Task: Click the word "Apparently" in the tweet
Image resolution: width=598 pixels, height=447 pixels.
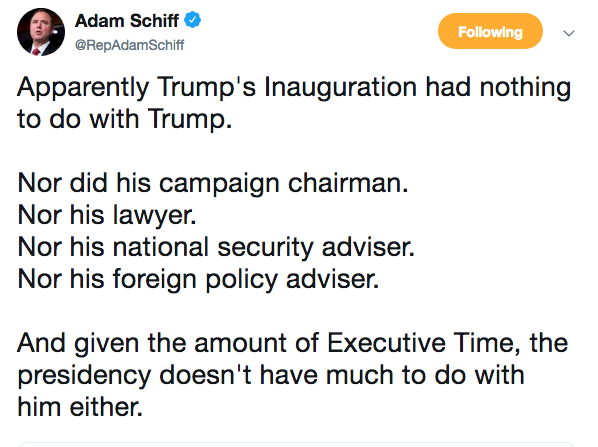Action: (83, 88)
